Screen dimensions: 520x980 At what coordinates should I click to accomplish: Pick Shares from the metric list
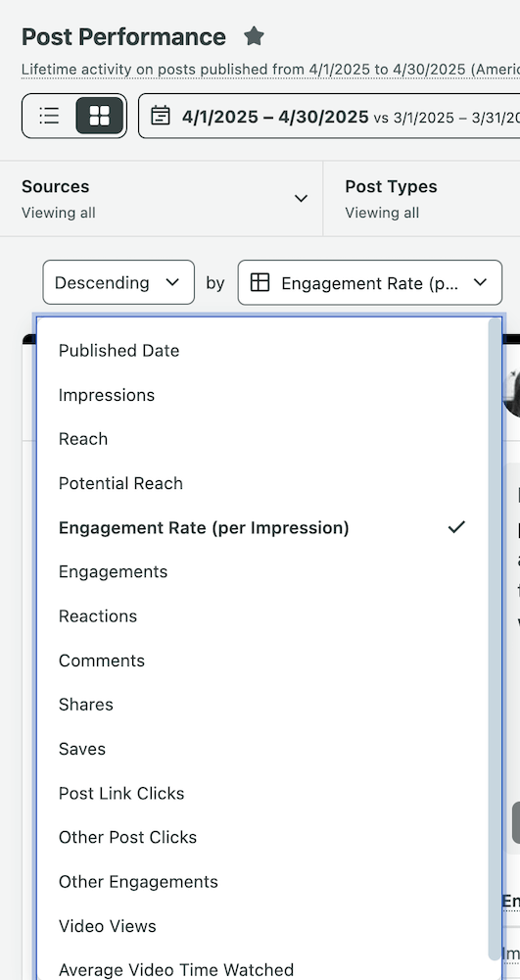262,705
